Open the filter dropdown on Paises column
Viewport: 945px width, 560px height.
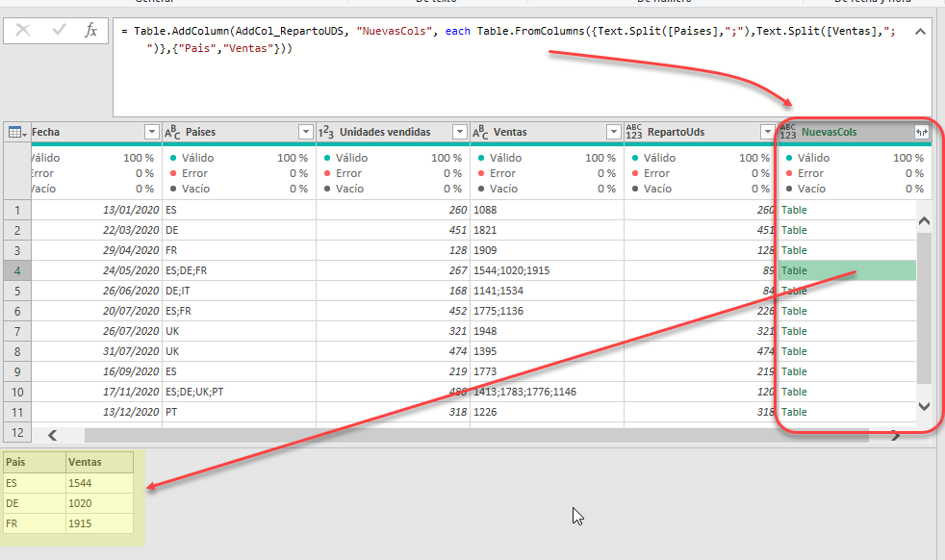[x=306, y=131]
